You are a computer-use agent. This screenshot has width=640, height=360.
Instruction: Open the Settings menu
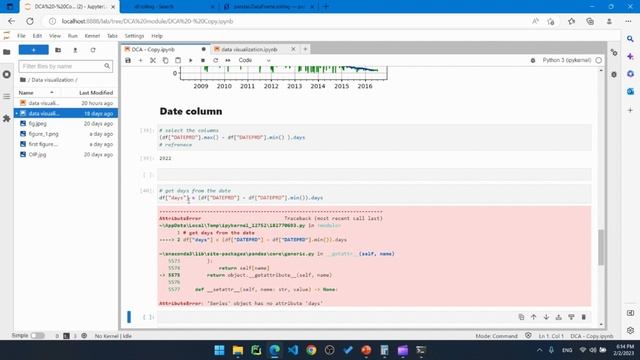(x=134, y=36)
